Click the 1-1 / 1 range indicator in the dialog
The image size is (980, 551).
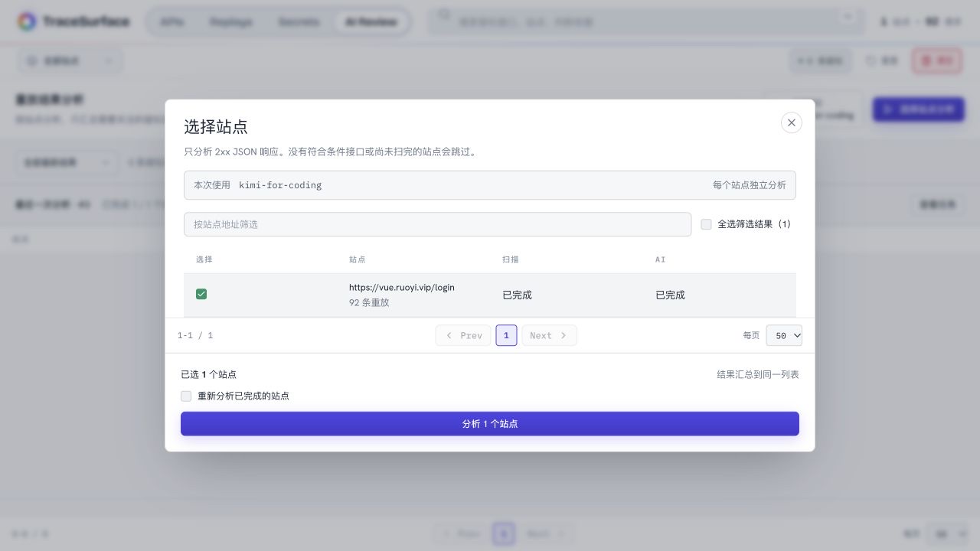[195, 335]
